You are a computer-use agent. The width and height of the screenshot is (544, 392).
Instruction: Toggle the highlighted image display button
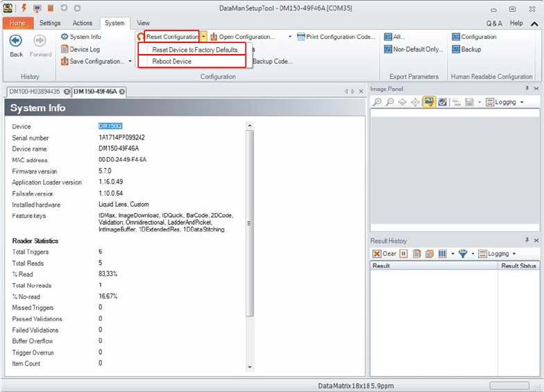pos(429,102)
